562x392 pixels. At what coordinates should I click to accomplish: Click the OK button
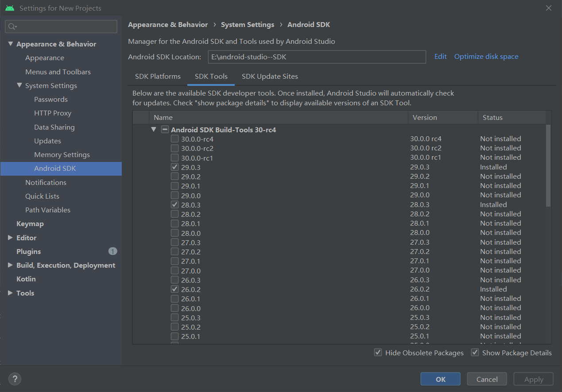pos(441,379)
